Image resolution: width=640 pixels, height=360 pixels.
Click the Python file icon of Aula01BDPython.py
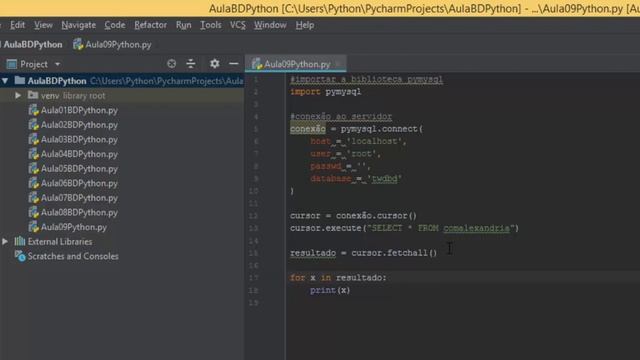(33, 110)
